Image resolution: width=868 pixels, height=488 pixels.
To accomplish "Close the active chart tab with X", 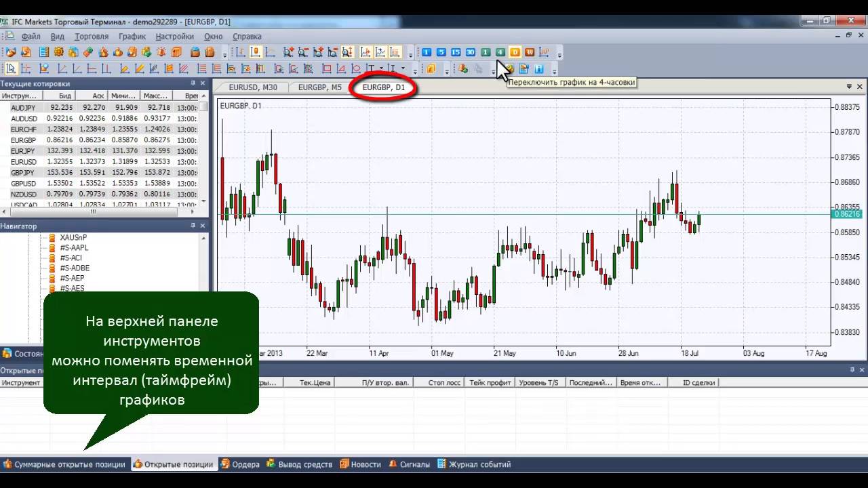I will point(861,87).
